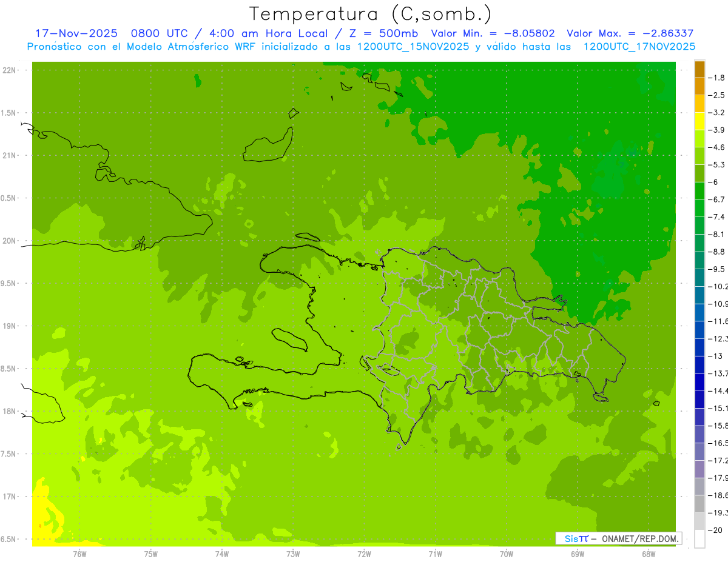Select "Valor Max. = -2.86337" text
728x562 pixels.
coord(630,33)
